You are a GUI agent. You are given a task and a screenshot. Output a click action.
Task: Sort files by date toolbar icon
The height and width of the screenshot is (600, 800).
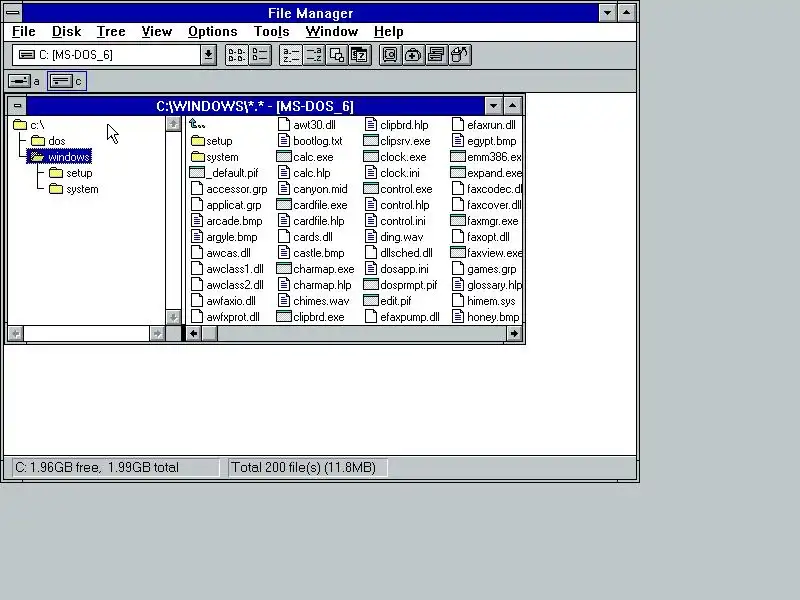360,55
